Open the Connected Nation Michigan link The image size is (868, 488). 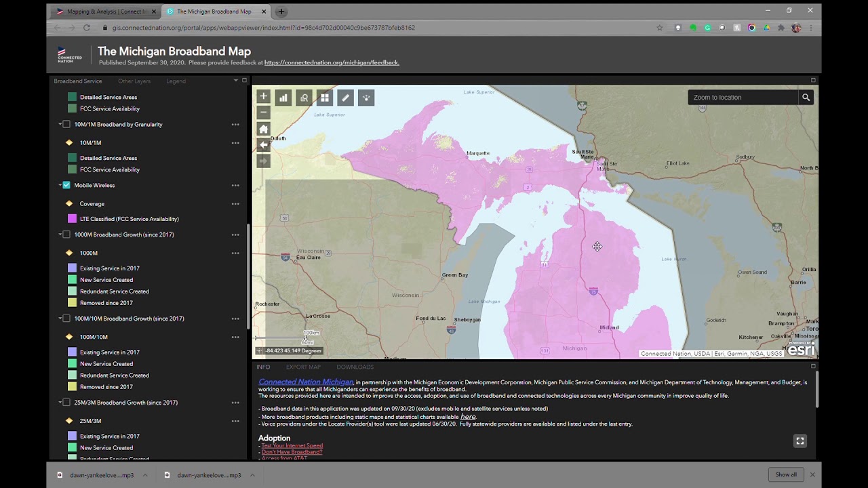[x=306, y=382]
